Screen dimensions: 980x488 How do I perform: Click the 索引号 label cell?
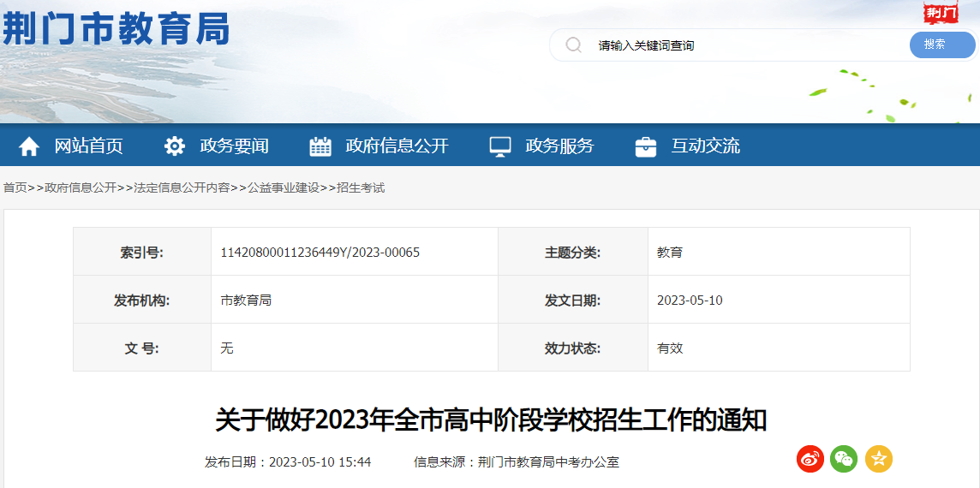point(142,252)
